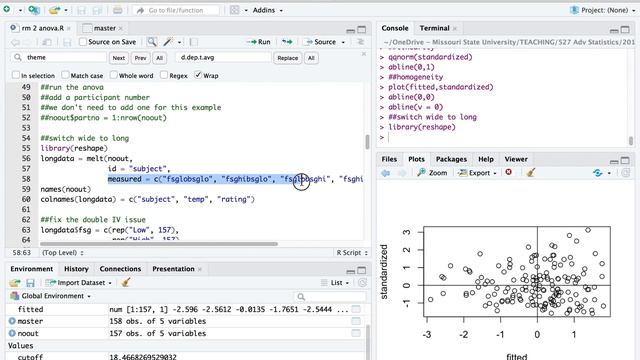The height and width of the screenshot is (360, 640).
Task: Click the Prev find button
Action: coord(140,58)
